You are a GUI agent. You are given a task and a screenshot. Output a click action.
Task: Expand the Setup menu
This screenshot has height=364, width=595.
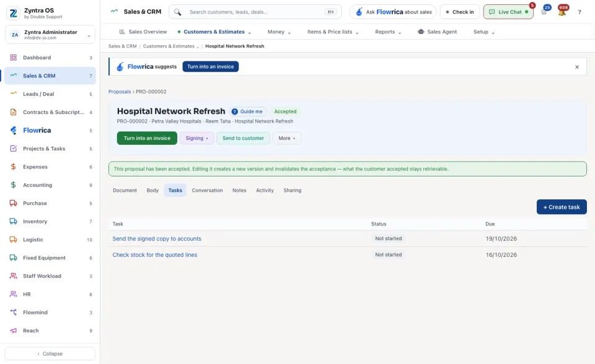click(484, 32)
